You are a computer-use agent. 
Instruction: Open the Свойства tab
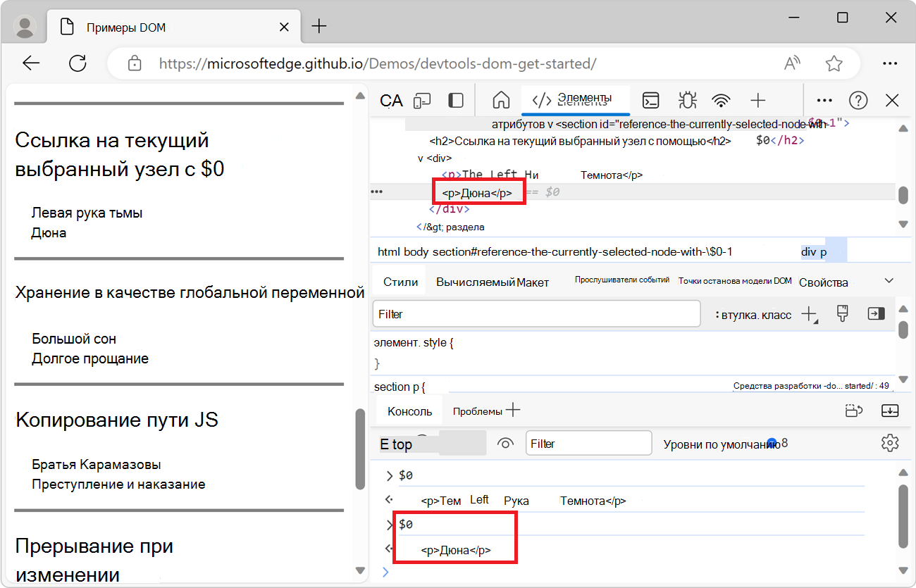pyautogui.click(x=824, y=282)
